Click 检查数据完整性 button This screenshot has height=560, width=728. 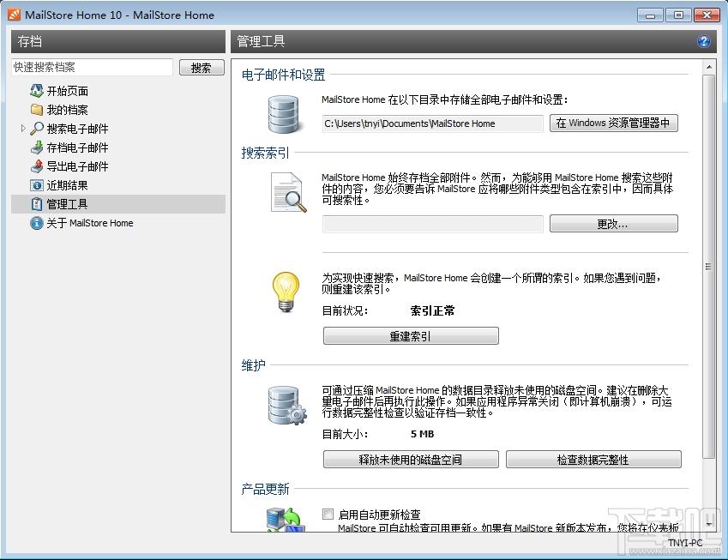593,460
